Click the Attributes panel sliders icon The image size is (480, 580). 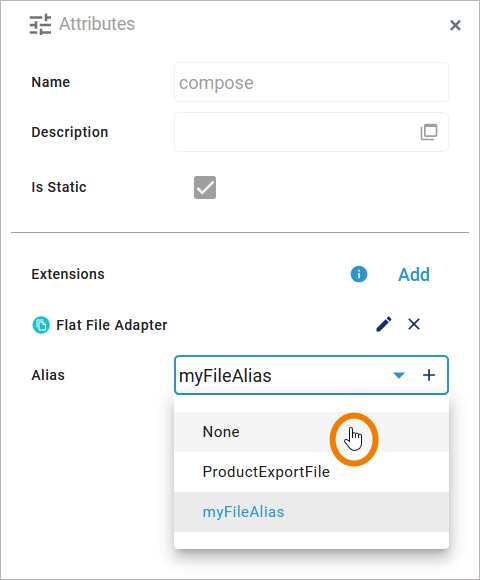40,24
